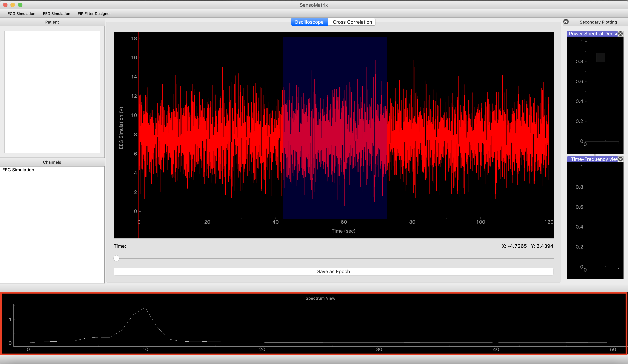The image size is (628, 364).
Task: Switch to the Oscilloscope tab
Action: coord(309,22)
